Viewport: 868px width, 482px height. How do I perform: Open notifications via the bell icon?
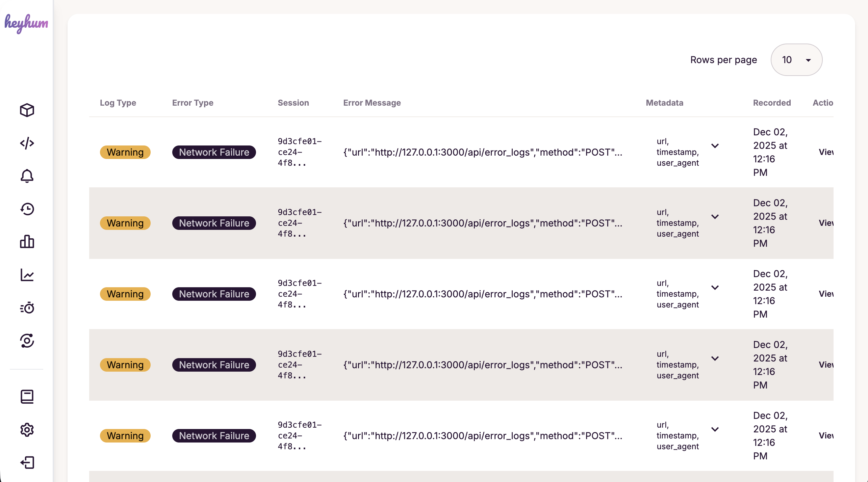click(27, 176)
